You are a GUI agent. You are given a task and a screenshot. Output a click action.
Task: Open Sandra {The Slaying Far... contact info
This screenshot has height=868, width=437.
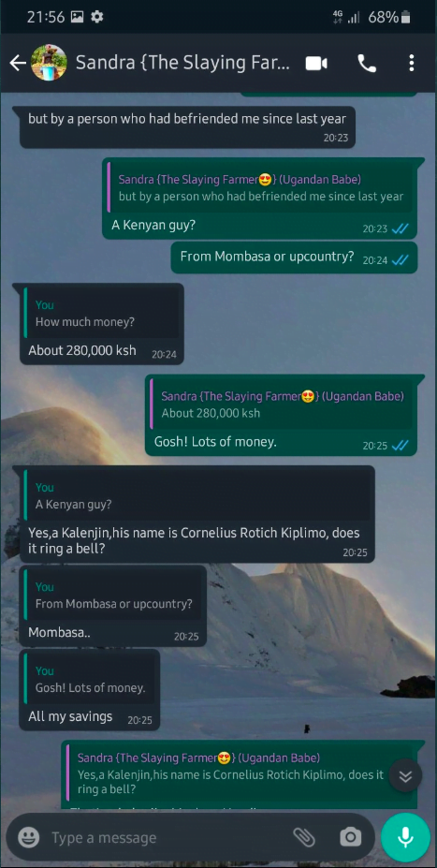pyautogui.click(x=182, y=63)
